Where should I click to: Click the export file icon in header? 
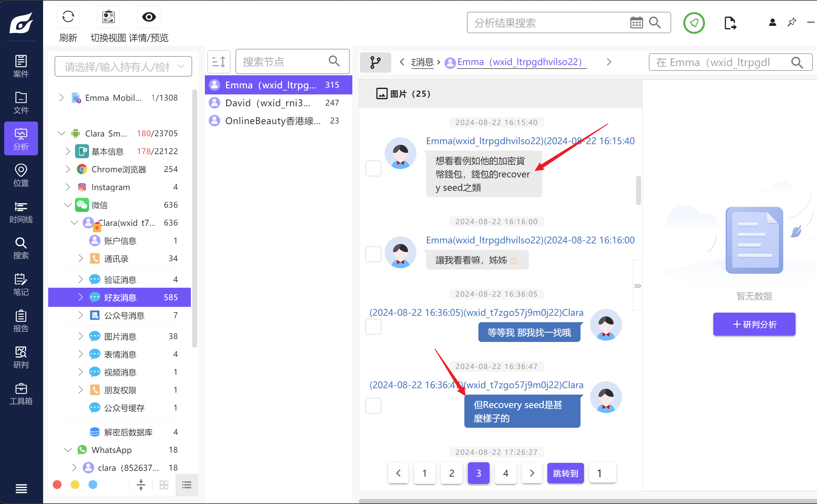point(730,23)
